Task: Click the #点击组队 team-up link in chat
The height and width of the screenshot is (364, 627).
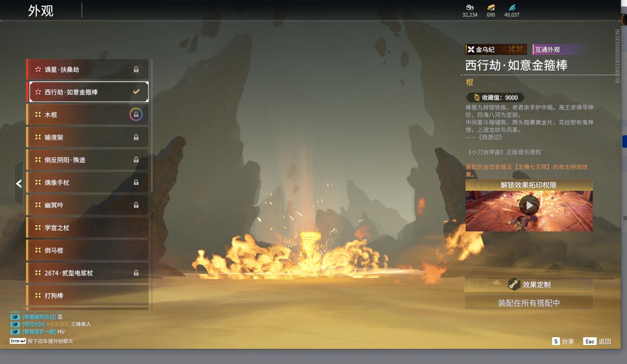Action: click(58, 324)
